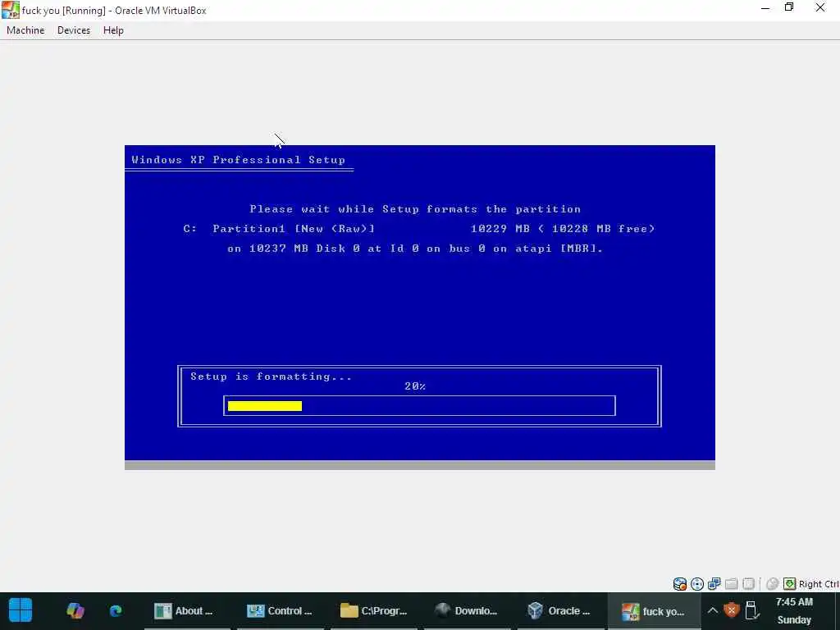Click the display/processor indicator icon
The image size is (840, 630).
pos(748,584)
